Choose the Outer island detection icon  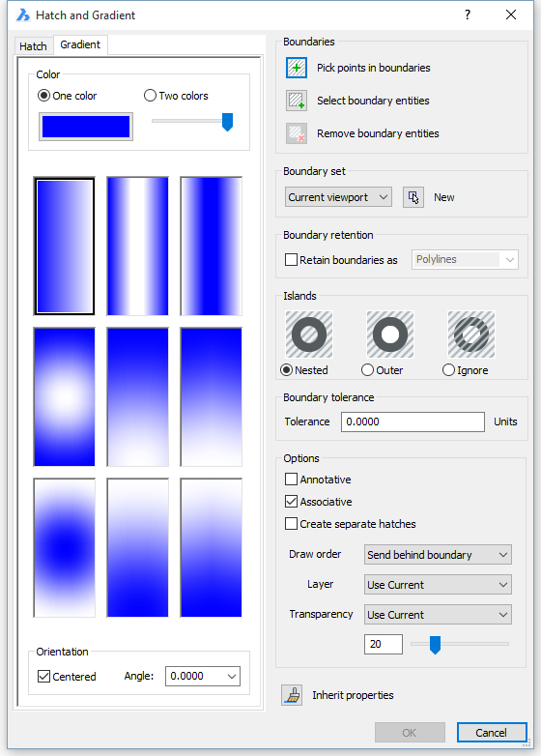390,334
